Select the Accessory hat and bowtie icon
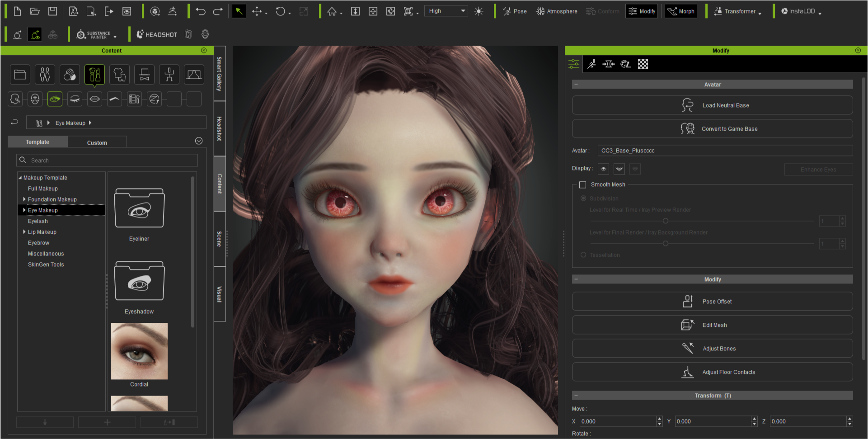 [144, 75]
